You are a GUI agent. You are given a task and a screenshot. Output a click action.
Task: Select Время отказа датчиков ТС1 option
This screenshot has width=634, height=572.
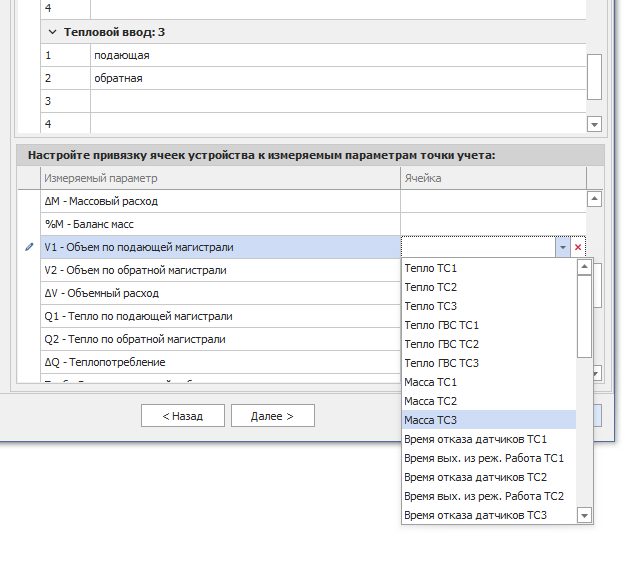475,439
